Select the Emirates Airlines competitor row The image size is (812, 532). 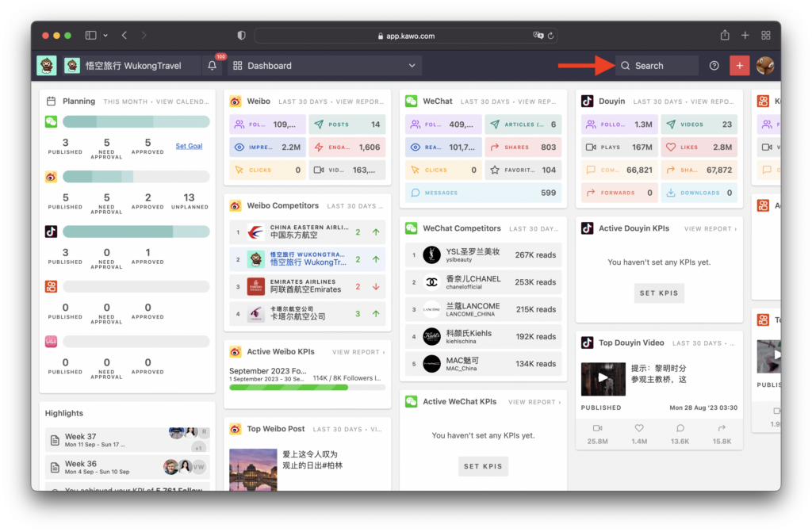(x=308, y=286)
